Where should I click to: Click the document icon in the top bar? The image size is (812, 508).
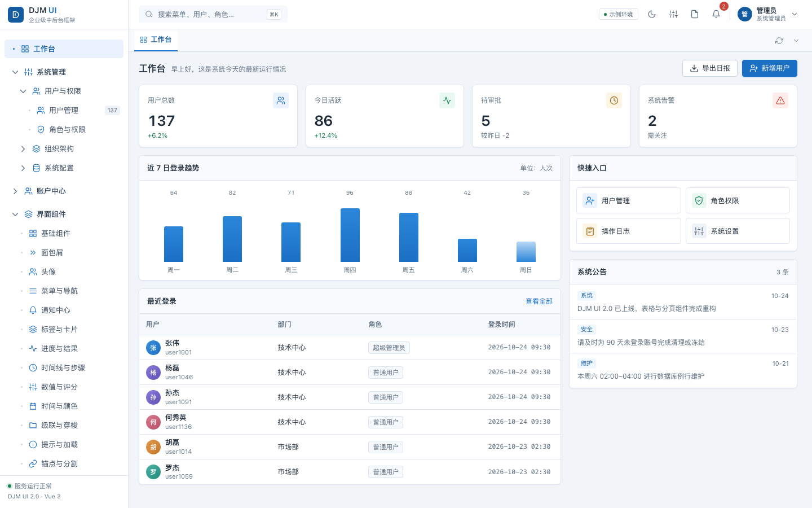[x=695, y=14]
